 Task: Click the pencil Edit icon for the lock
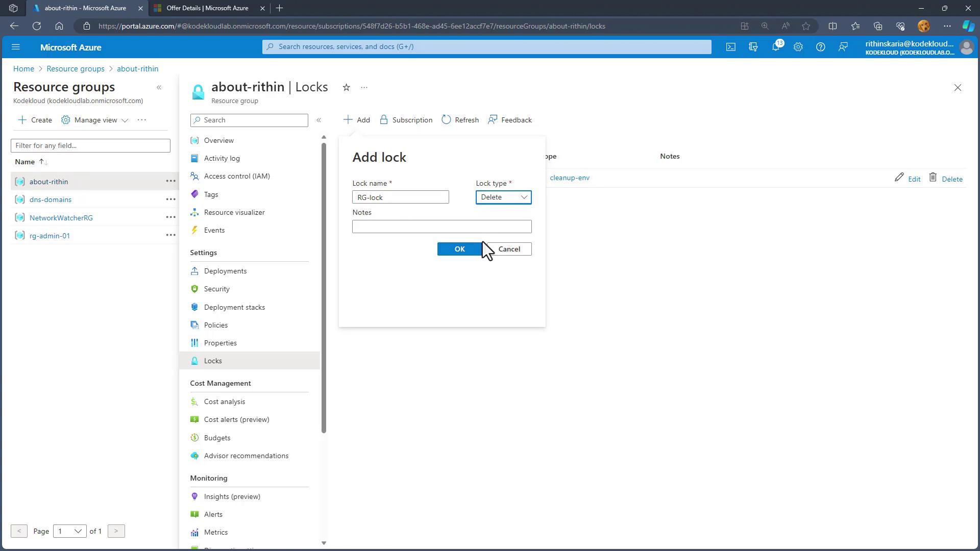(x=899, y=178)
